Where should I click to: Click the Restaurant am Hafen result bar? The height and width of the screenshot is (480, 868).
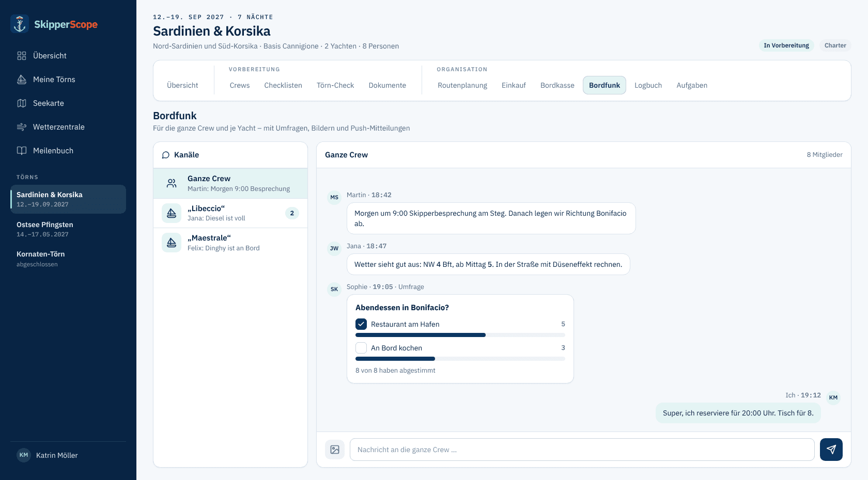[460, 335]
